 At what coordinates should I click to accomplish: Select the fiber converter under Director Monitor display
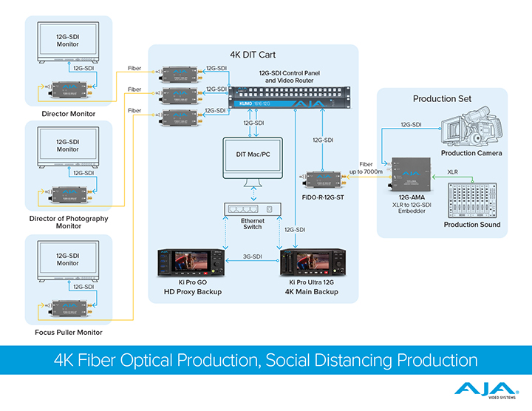[67, 92]
